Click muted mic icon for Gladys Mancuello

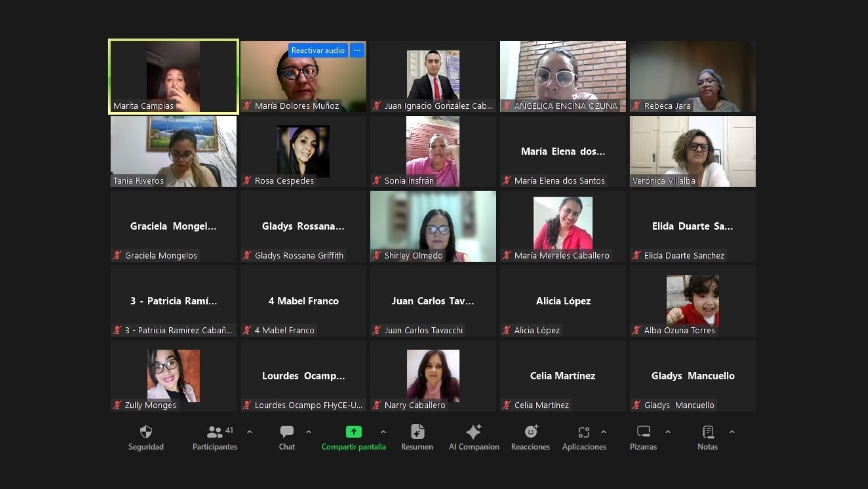[636, 405]
